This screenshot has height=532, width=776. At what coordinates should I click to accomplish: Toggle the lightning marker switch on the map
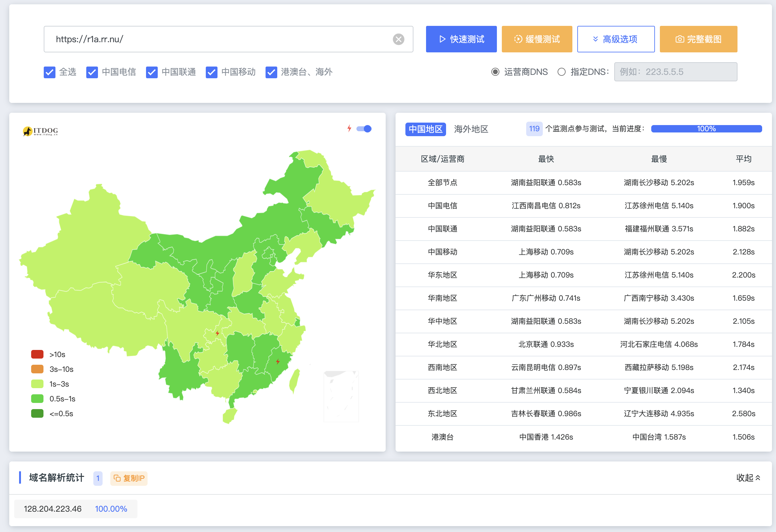pyautogui.click(x=364, y=129)
